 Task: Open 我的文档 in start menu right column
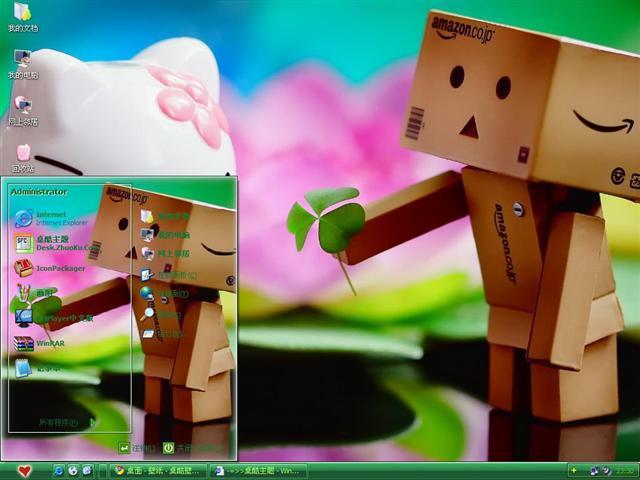(x=165, y=216)
